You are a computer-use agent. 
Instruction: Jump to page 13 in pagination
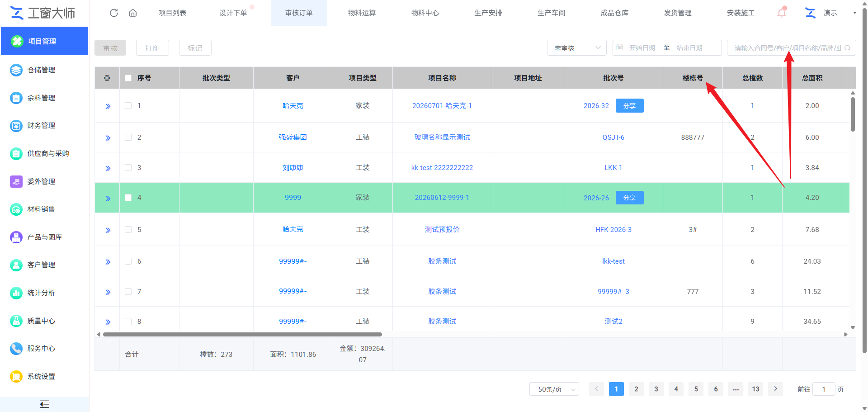pyautogui.click(x=755, y=389)
